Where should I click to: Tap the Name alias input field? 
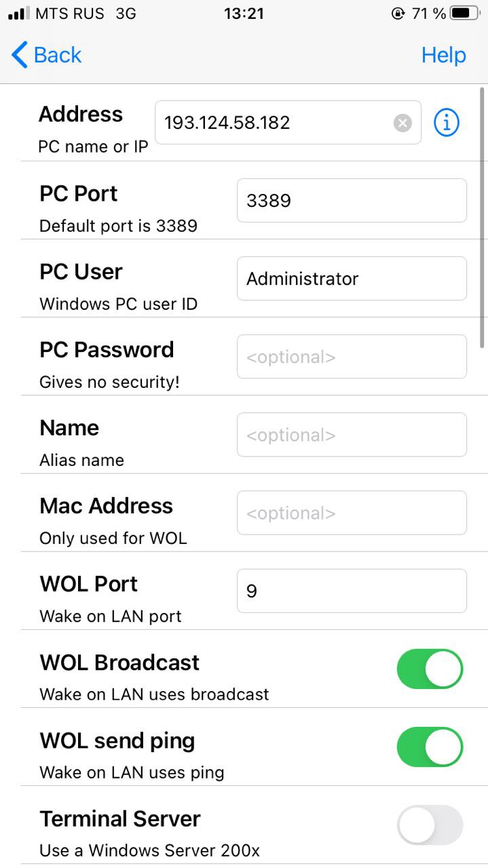352,435
